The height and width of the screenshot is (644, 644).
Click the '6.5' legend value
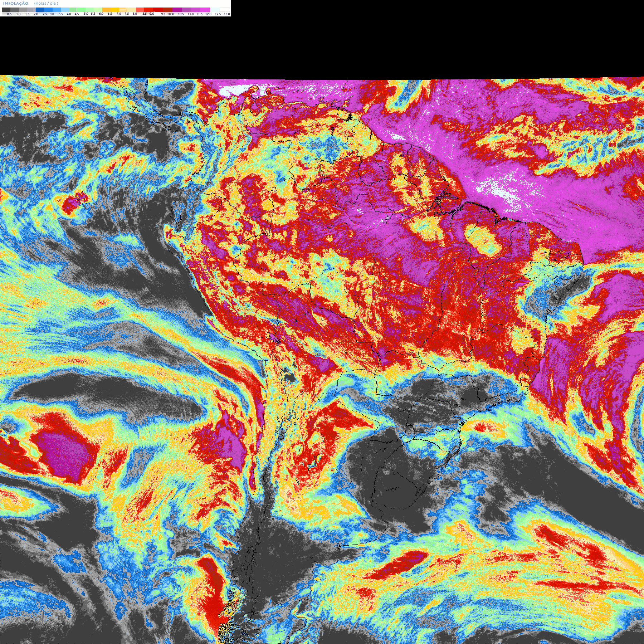110,14
